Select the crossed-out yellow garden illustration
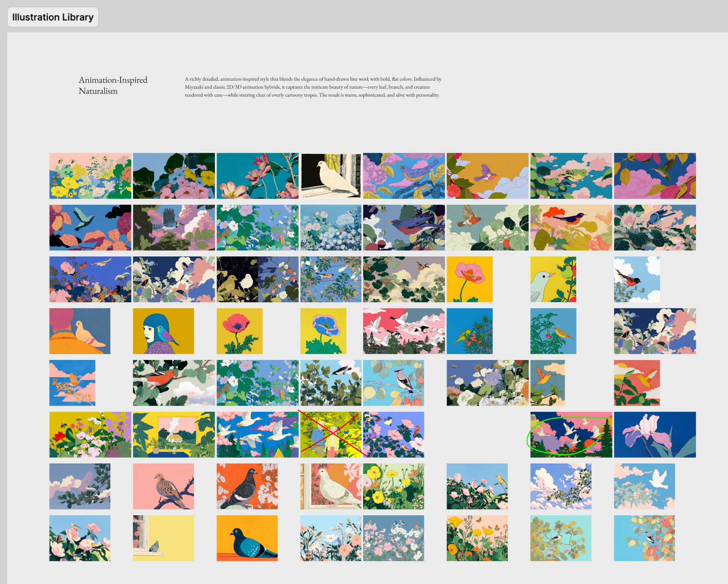This screenshot has width=728, height=584. [x=331, y=434]
